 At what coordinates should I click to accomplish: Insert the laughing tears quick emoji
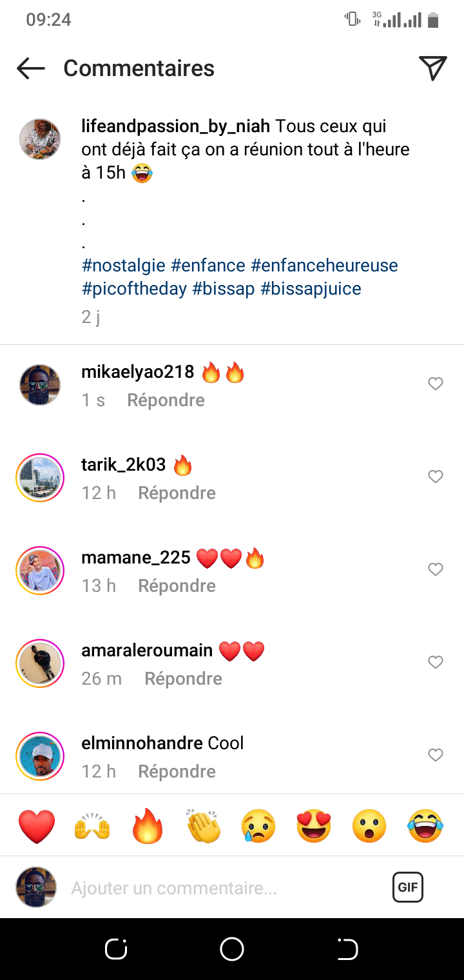[x=425, y=826]
